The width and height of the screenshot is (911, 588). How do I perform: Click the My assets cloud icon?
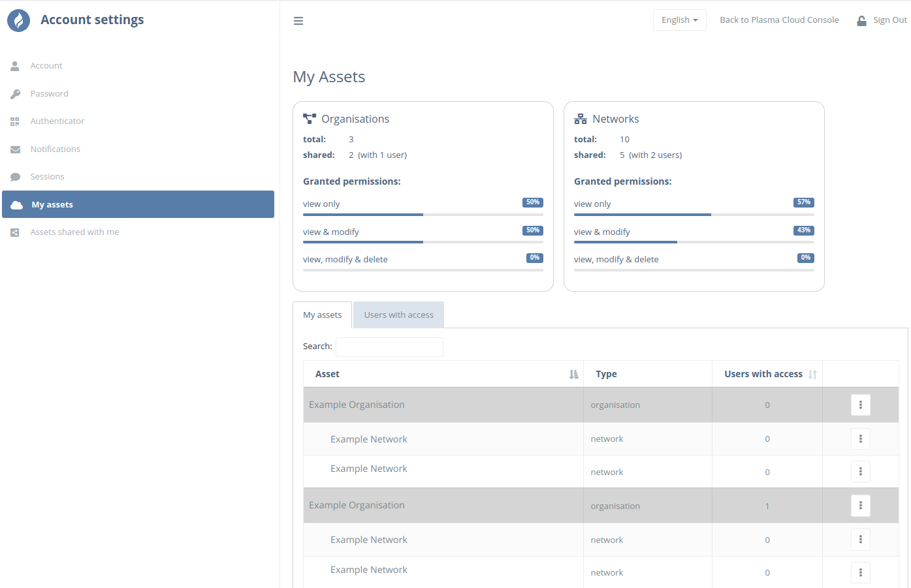(x=17, y=205)
